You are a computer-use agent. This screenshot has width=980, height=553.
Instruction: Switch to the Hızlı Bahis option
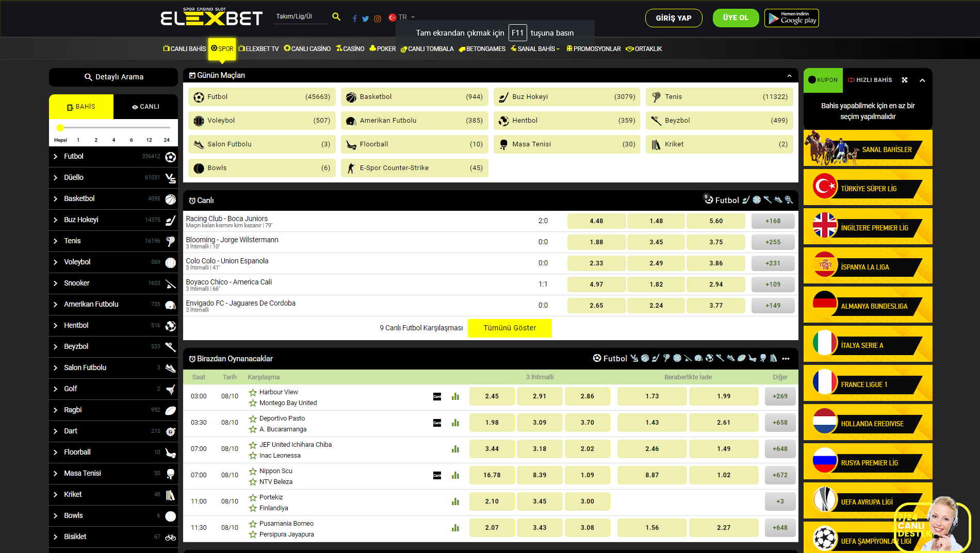click(870, 80)
